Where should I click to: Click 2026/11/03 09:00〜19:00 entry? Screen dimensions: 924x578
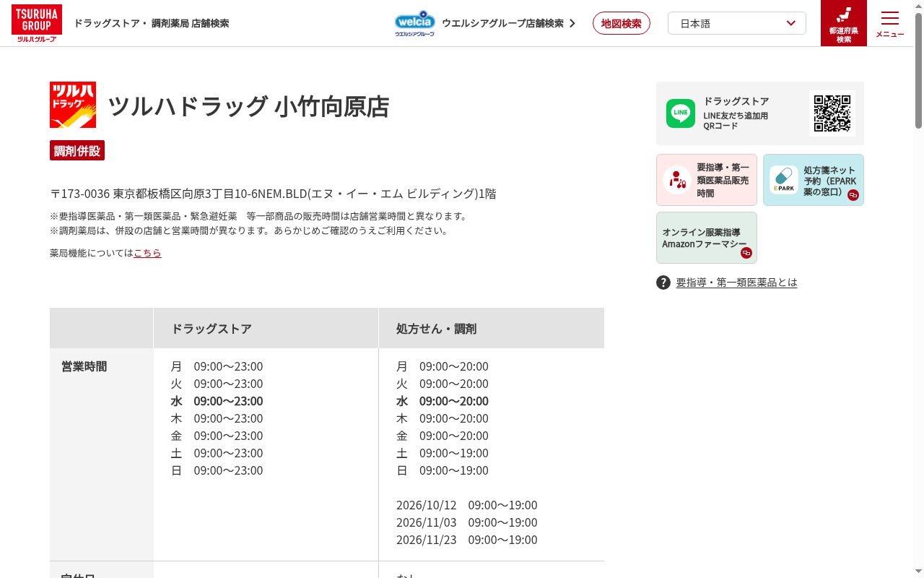[x=467, y=522]
